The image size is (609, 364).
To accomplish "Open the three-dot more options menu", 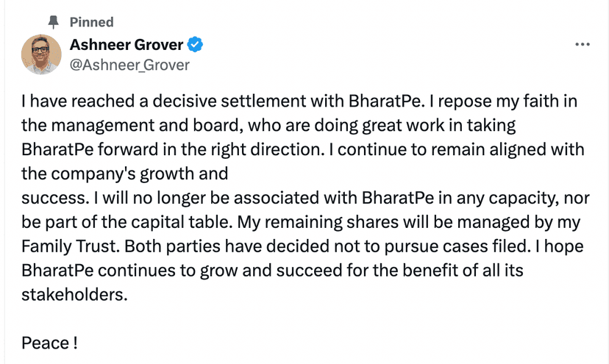I will click(x=583, y=44).
